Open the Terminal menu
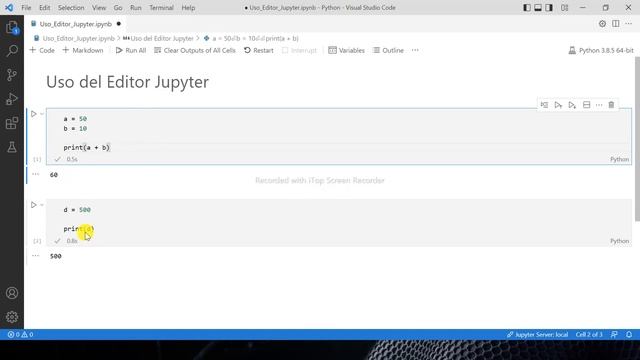Screen dimensions: 640x360 tap(161, 7)
